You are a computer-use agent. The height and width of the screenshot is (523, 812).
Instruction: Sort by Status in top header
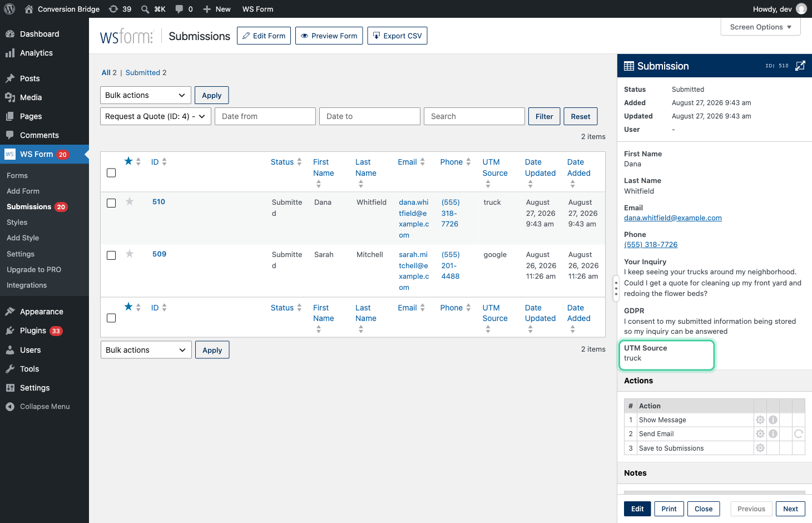click(286, 162)
